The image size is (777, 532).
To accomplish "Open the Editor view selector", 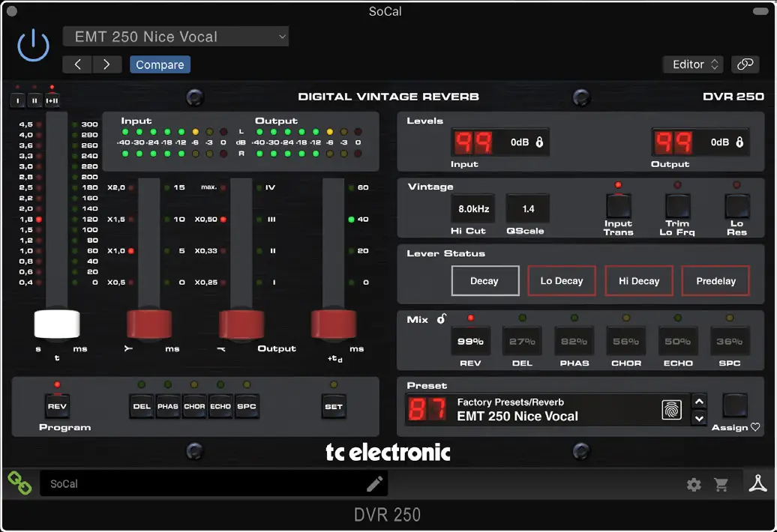I will point(691,64).
